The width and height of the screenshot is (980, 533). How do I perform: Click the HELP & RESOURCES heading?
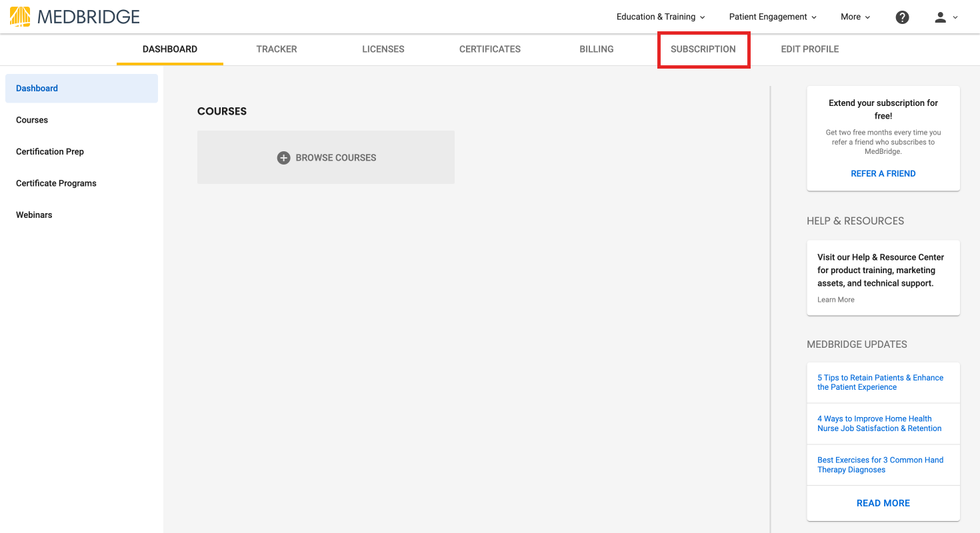pyautogui.click(x=855, y=221)
